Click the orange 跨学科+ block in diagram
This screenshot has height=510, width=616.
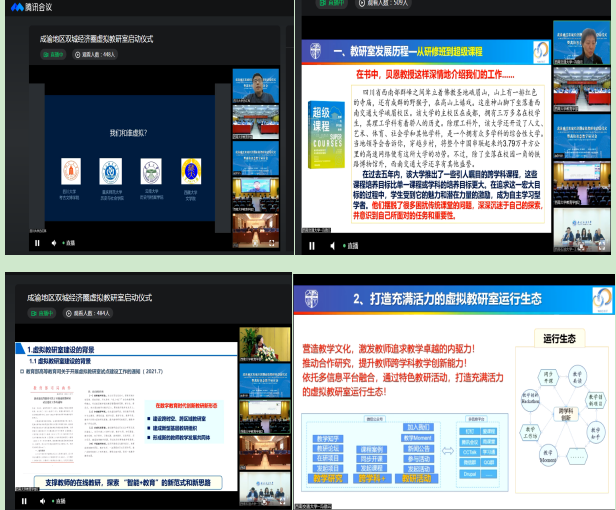click(x=372, y=479)
